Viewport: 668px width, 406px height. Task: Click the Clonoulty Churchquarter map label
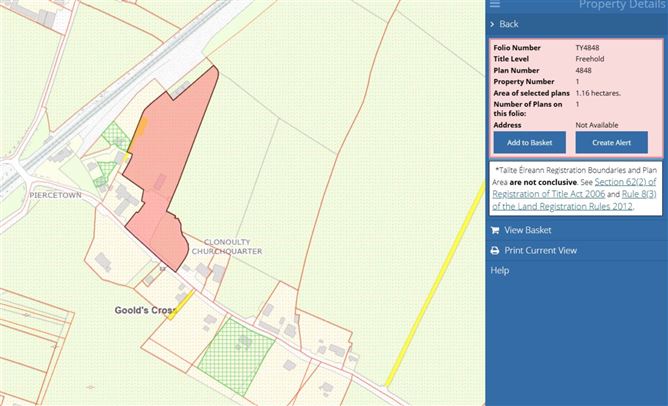tap(232, 246)
